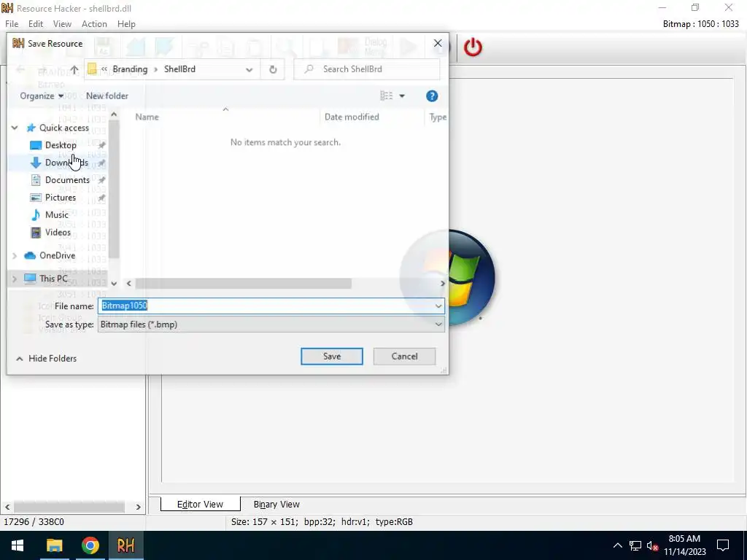Open the File menu
This screenshot has width=747, height=560.
pyautogui.click(x=12, y=24)
